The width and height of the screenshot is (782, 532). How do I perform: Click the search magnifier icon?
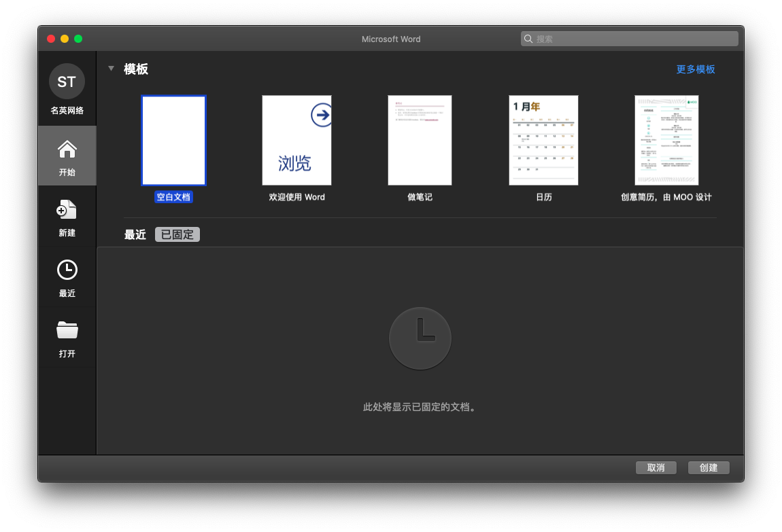point(528,39)
